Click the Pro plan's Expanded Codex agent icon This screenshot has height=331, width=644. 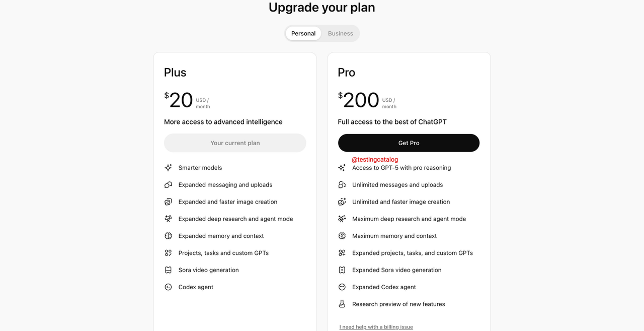pos(342,287)
